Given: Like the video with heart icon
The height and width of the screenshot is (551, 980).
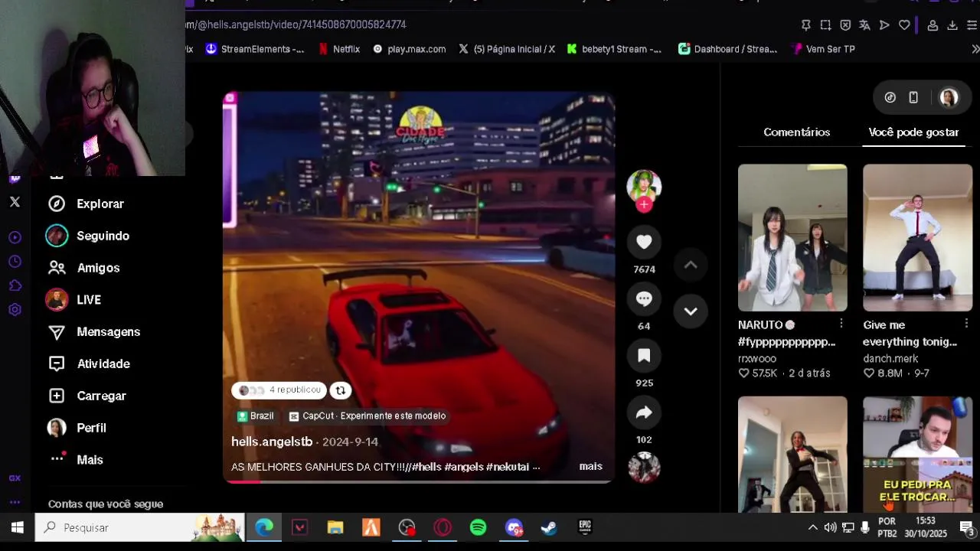Looking at the screenshot, I should (644, 242).
